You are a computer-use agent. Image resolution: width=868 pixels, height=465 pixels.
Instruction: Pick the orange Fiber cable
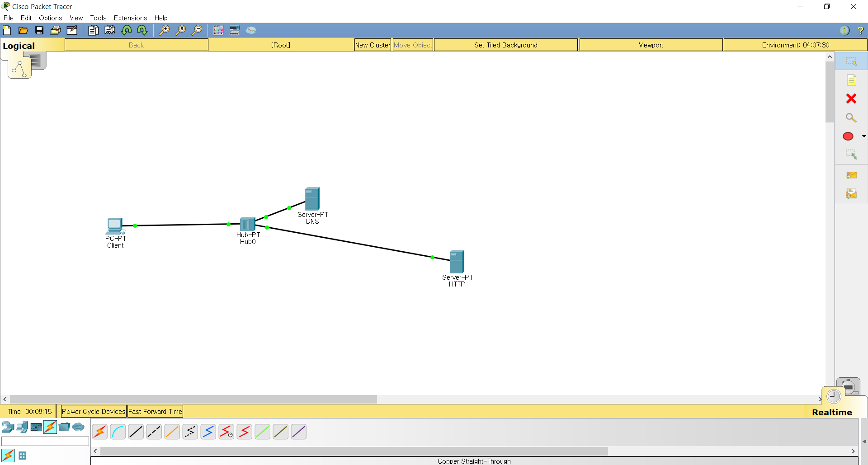[x=172, y=432]
